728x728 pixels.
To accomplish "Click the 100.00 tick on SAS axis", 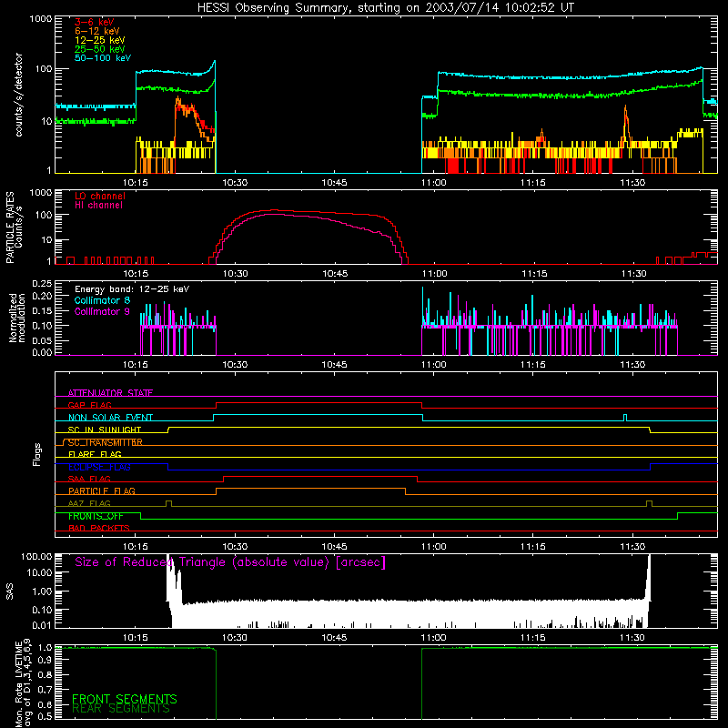I will [x=36, y=556].
